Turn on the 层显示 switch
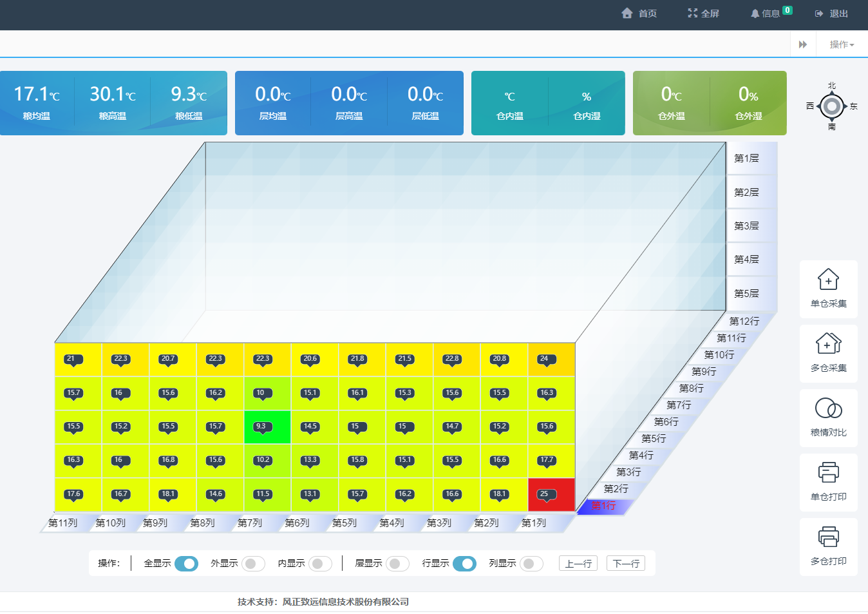 (397, 564)
